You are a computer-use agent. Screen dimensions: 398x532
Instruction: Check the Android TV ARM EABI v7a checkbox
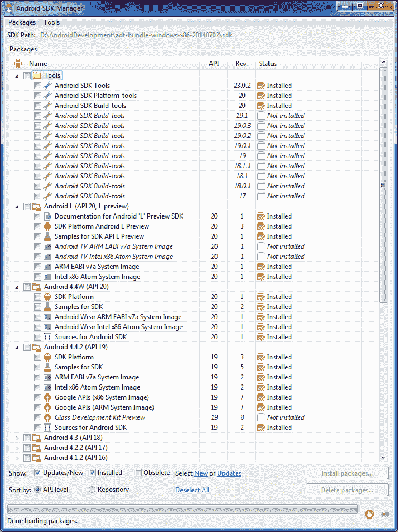(x=37, y=246)
